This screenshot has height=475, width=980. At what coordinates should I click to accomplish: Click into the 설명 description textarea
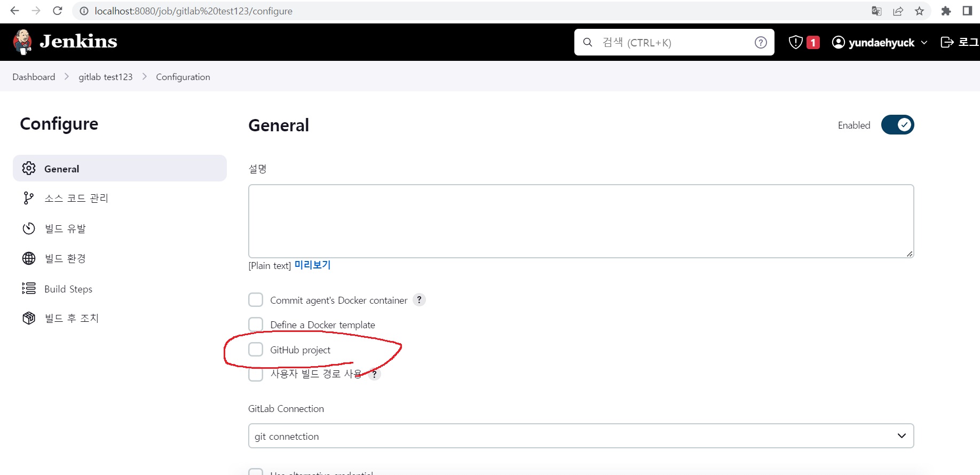click(581, 221)
